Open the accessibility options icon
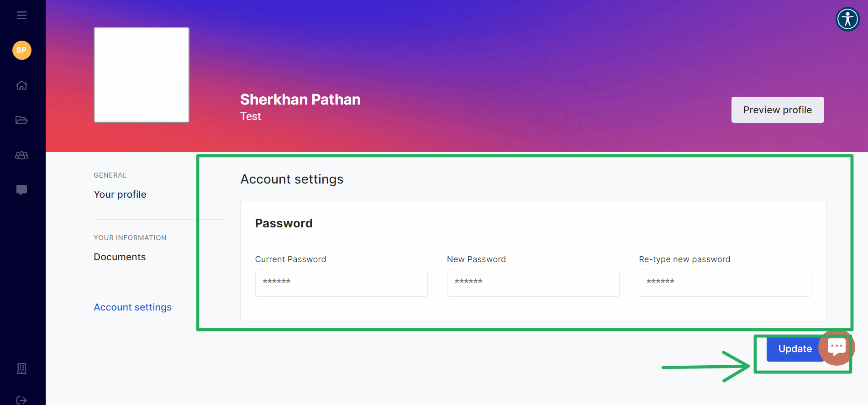868x405 pixels. pyautogui.click(x=848, y=19)
